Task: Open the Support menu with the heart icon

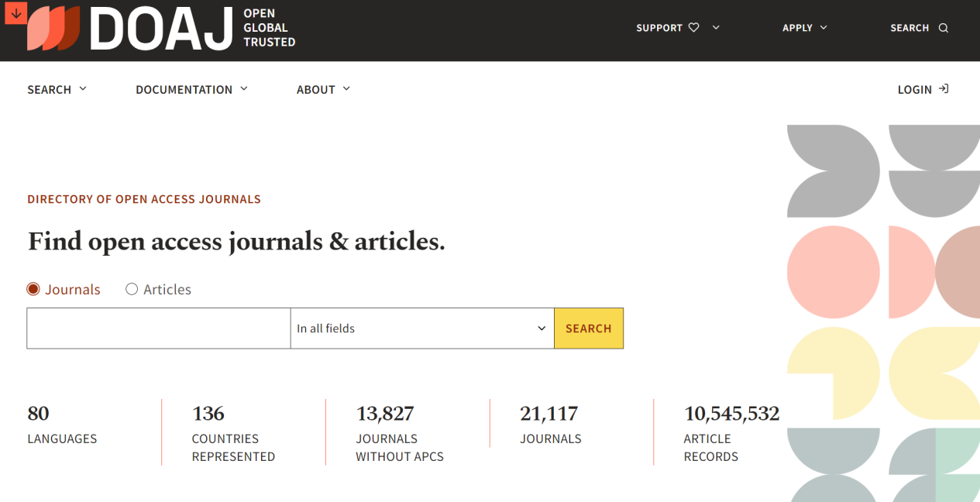Action: tap(678, 28)
